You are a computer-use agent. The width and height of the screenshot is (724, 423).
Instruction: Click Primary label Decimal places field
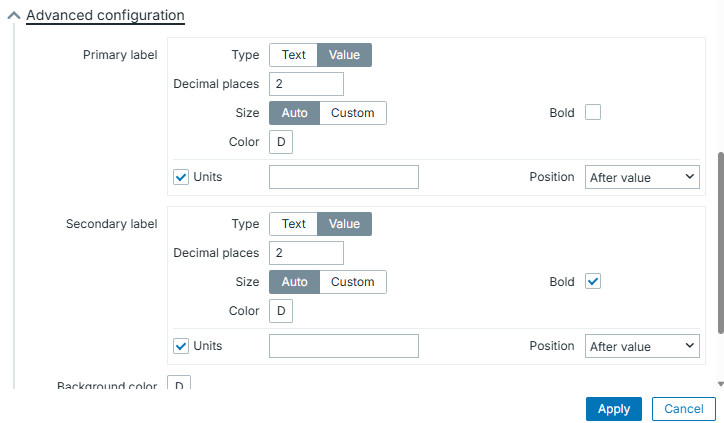306,84
